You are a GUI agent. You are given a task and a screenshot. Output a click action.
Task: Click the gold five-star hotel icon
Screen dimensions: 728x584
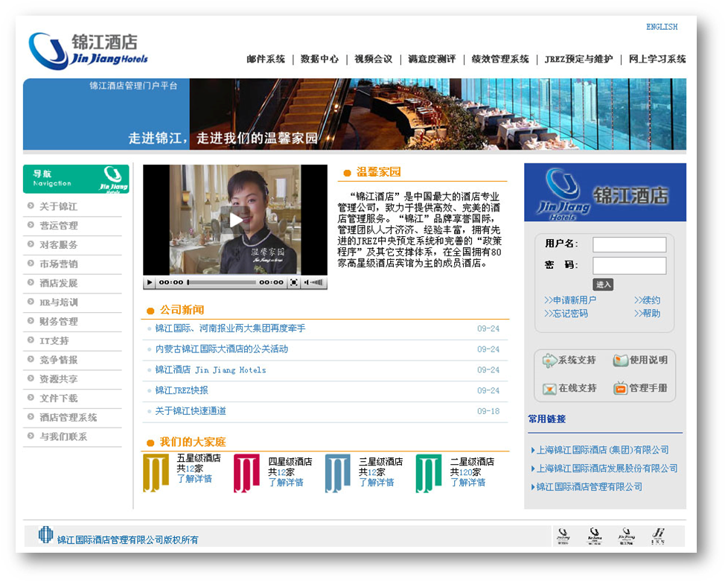156,472
